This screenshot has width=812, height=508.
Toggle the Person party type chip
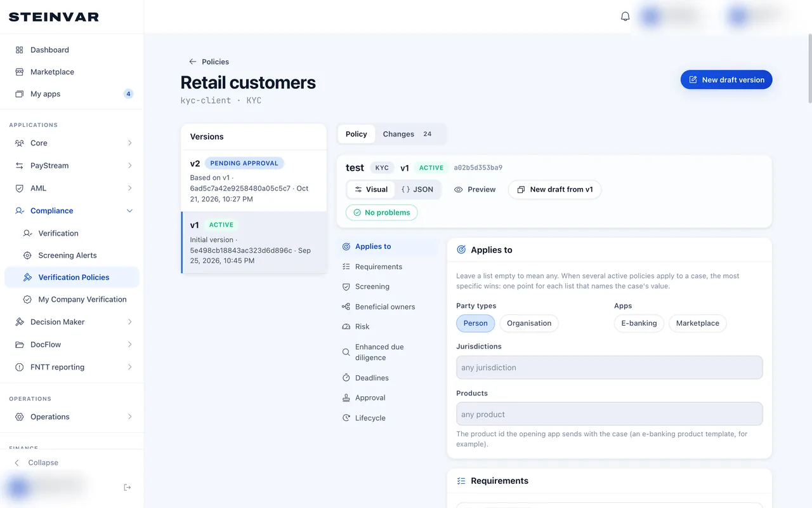tap(475, 323)
